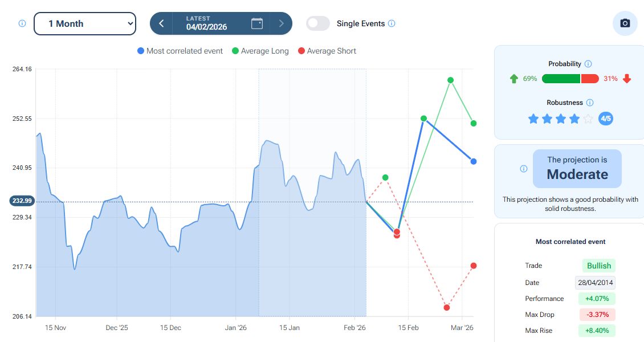Click the green-red probability bar
This screenshot has width=644, height=342.
pos(570,79)
